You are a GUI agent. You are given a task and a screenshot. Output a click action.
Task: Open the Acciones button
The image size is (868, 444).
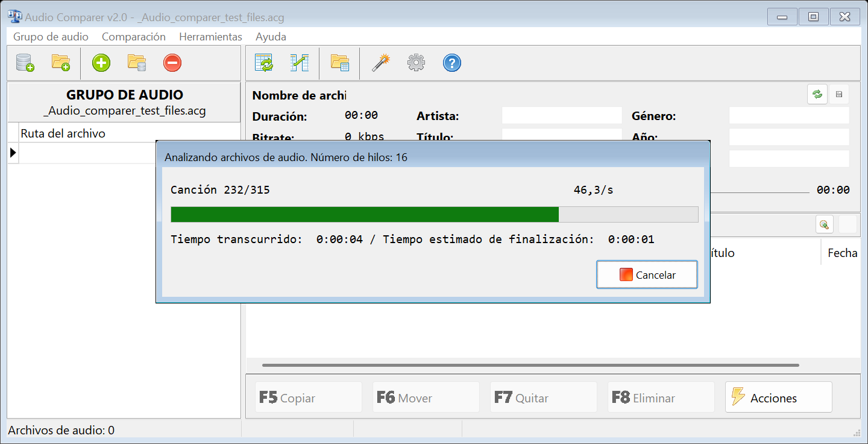779,398
